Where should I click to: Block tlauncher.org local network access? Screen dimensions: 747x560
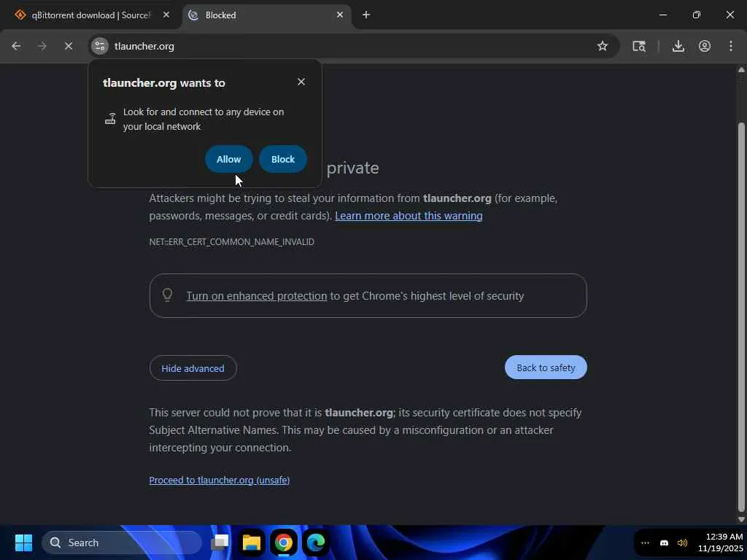click(x=283, y=159)
